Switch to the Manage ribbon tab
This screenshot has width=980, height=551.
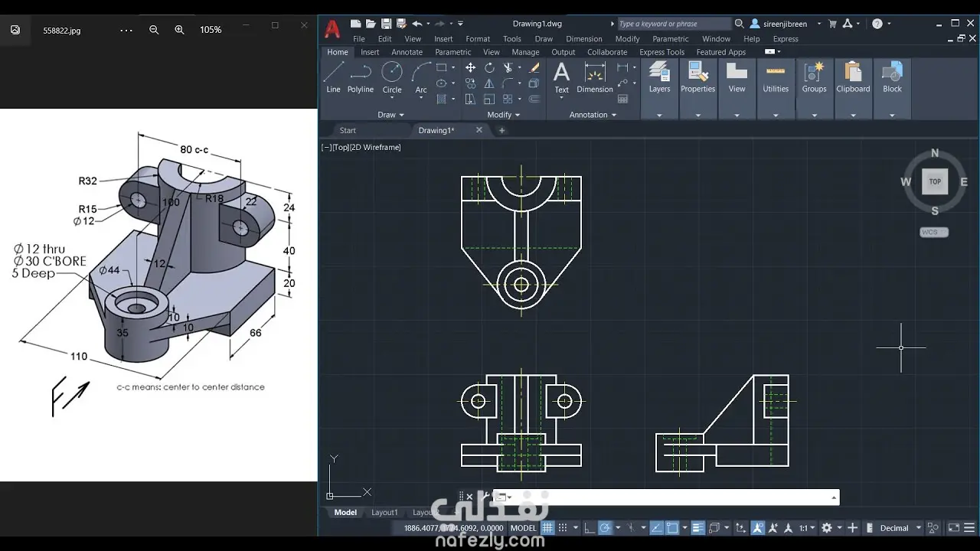[526, 52]
